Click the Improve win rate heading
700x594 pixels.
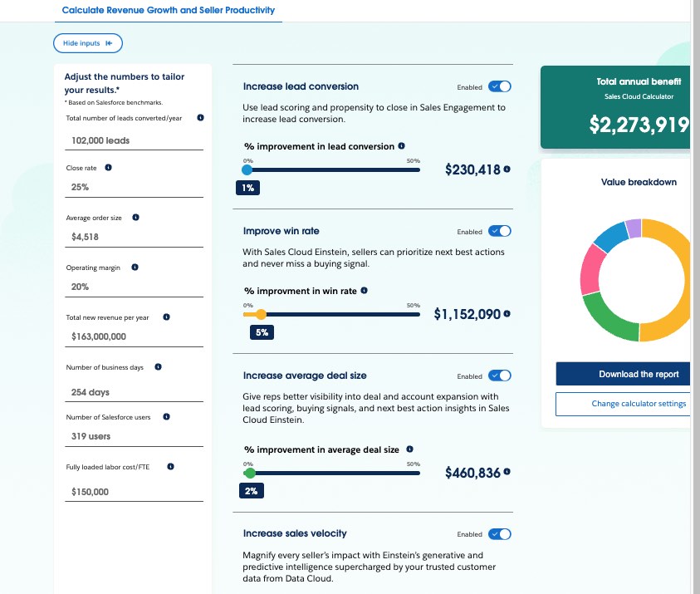pyautogui.click(x=281, y=231)
